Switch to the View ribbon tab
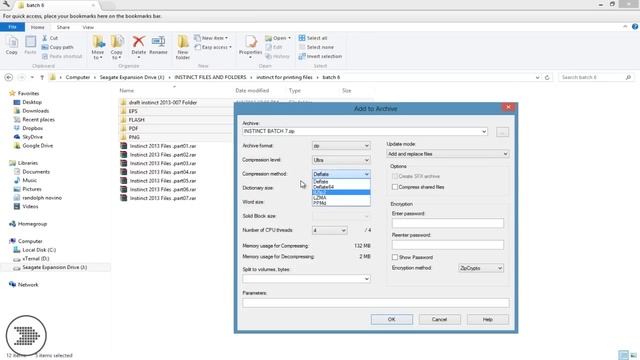Image resolution: width=640 pixels, height=360 pixels. coord(88,27)
